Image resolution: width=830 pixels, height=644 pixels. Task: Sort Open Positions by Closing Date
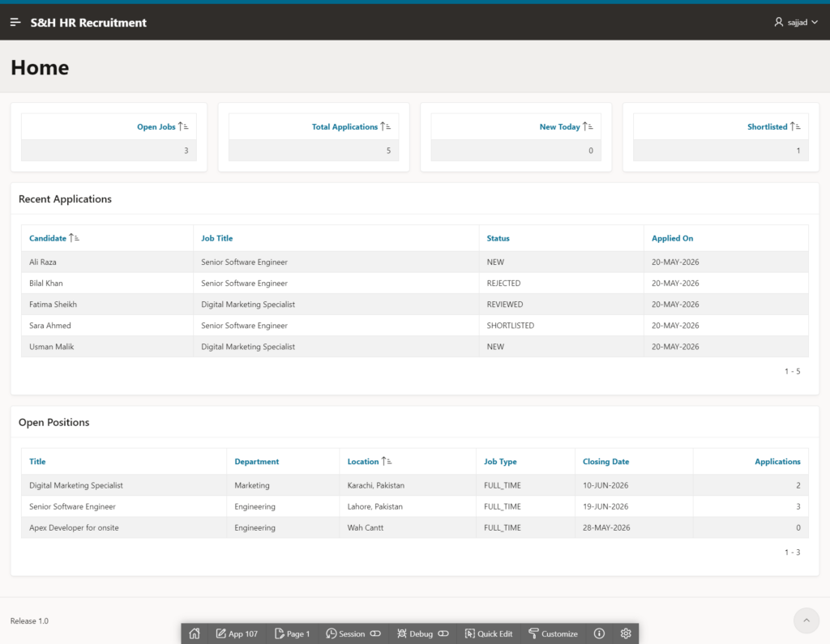pyautogui.click(x=606, y=462)
